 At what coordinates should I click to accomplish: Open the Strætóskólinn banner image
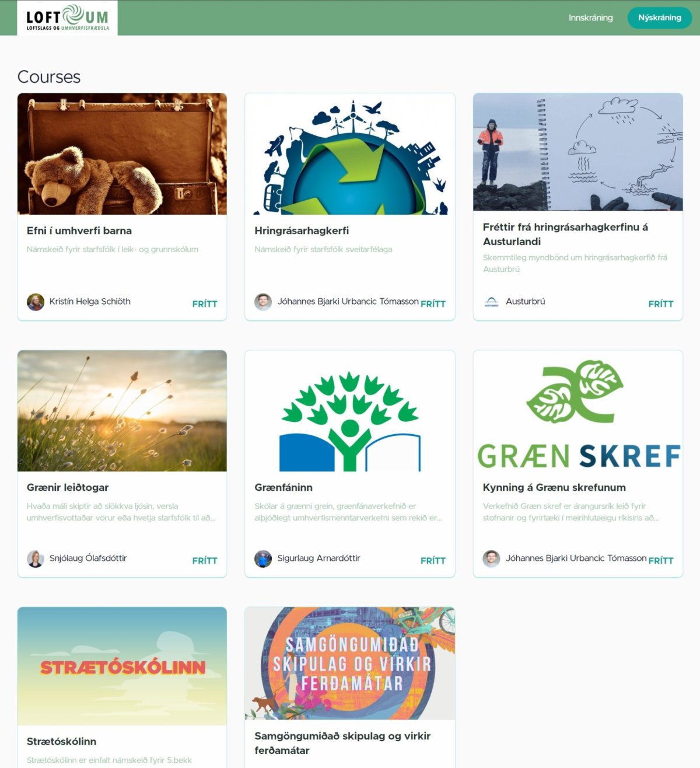click(x=122, y=666)
